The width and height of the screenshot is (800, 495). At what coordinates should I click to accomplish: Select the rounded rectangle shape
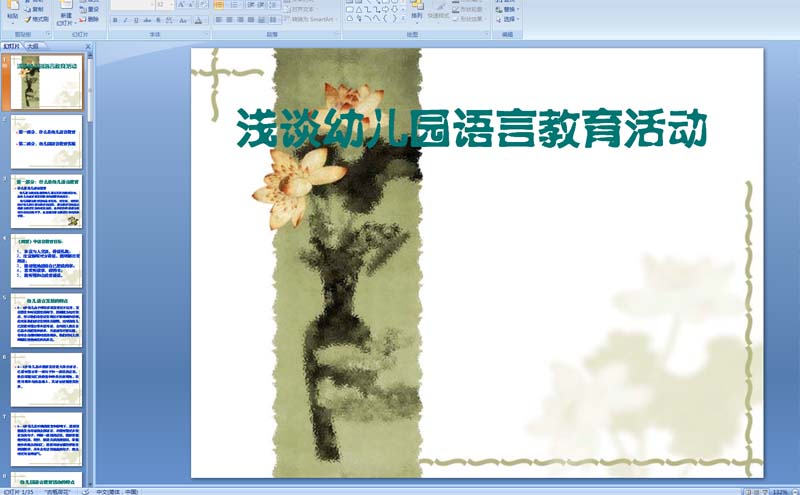coord(349,10)
